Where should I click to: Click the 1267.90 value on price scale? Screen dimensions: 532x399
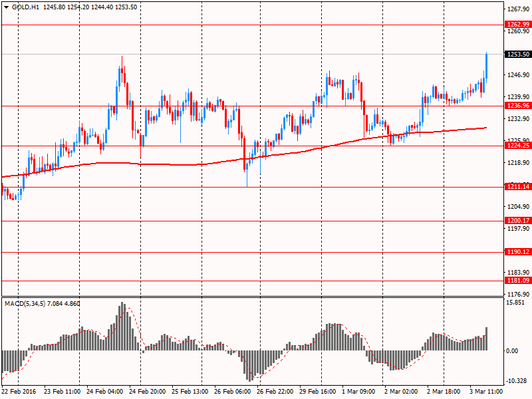coord(517,9)
